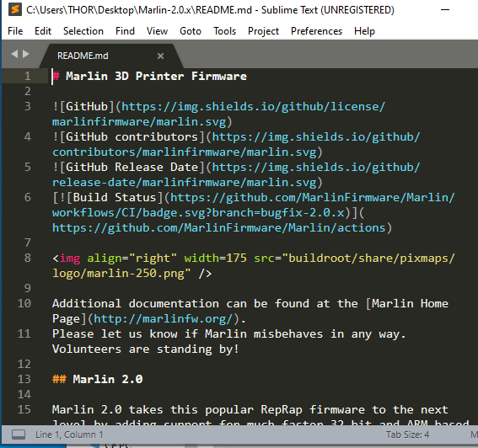Open the Tools menu

pyautogui.click(x=224, y=31)
